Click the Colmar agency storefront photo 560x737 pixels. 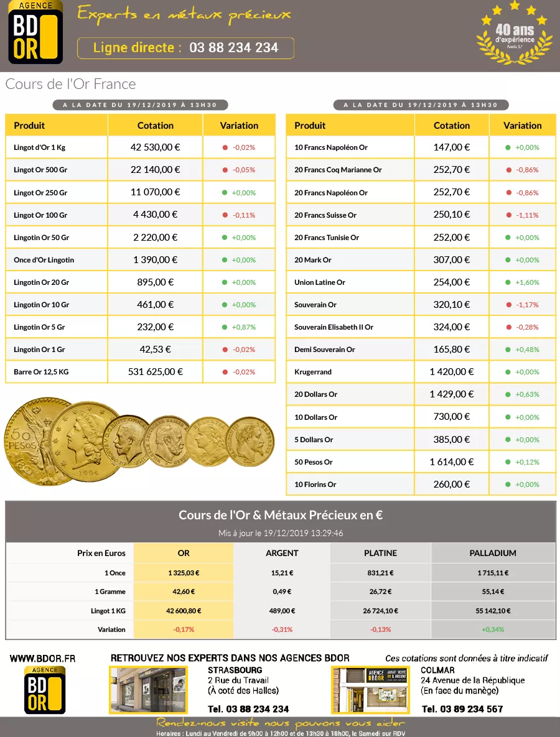370,690
